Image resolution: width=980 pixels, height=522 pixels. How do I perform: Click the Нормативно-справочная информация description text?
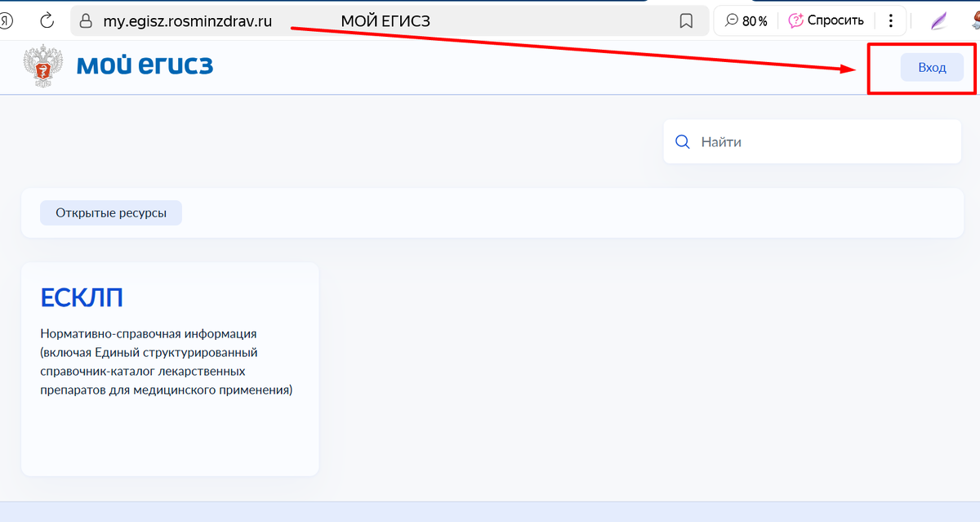[167, 363]
